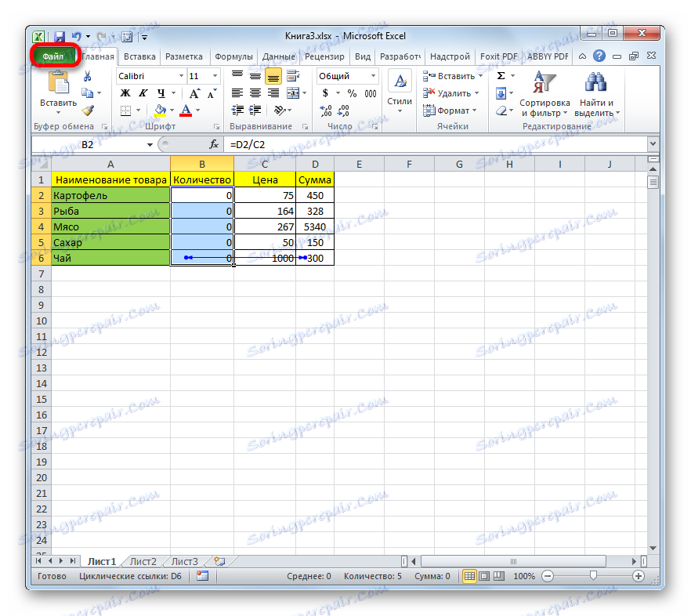Viewport: 691px width, 616px height.
Task: Apply comma style 000 format
Action: (x=370, y=93)
